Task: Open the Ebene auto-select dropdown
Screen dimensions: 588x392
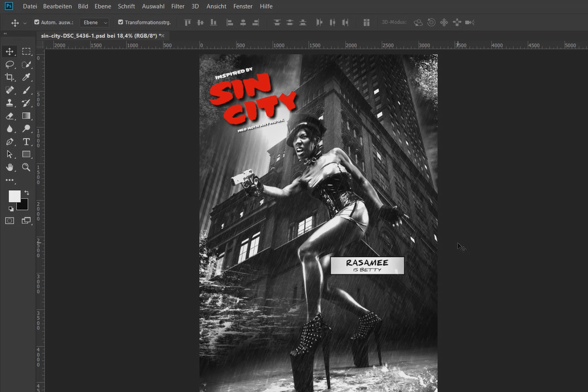Action: tap(94, 23)
